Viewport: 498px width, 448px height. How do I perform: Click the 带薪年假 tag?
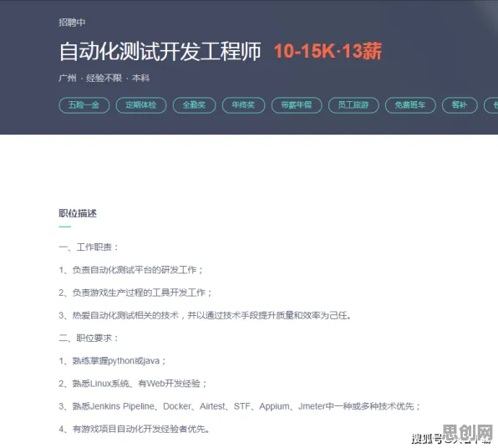297,105
